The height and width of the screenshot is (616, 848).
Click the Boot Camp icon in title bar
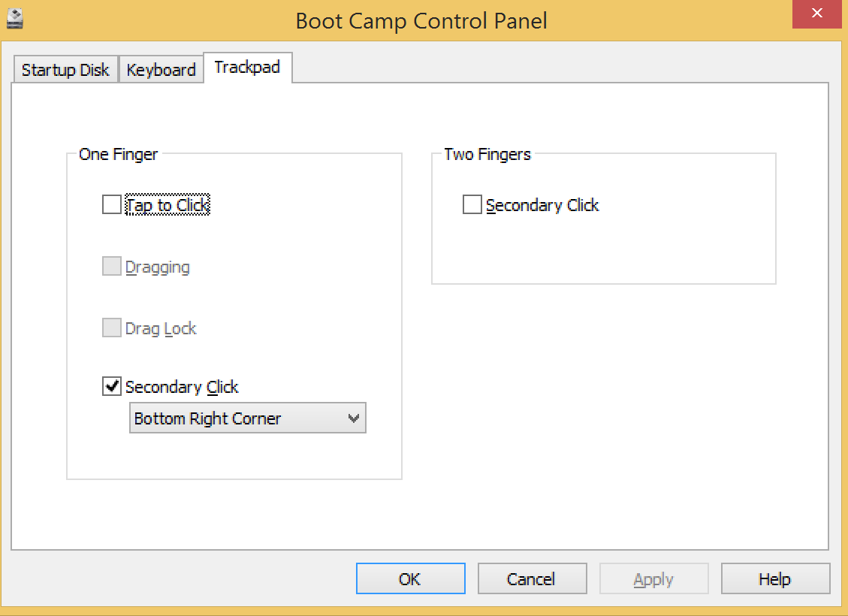15,13
